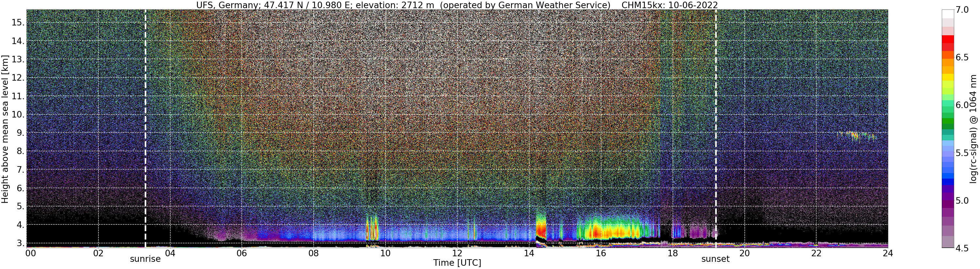Click the dashed sunrise marker line
980x269 pixels.
click(x=145, y=129)
